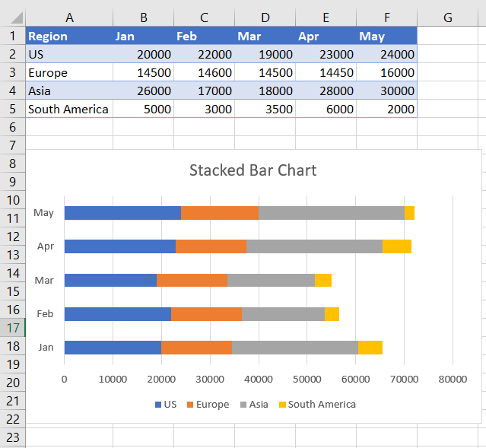
Task: Select the Mar category axis label
Action: [x=44, y=281]
